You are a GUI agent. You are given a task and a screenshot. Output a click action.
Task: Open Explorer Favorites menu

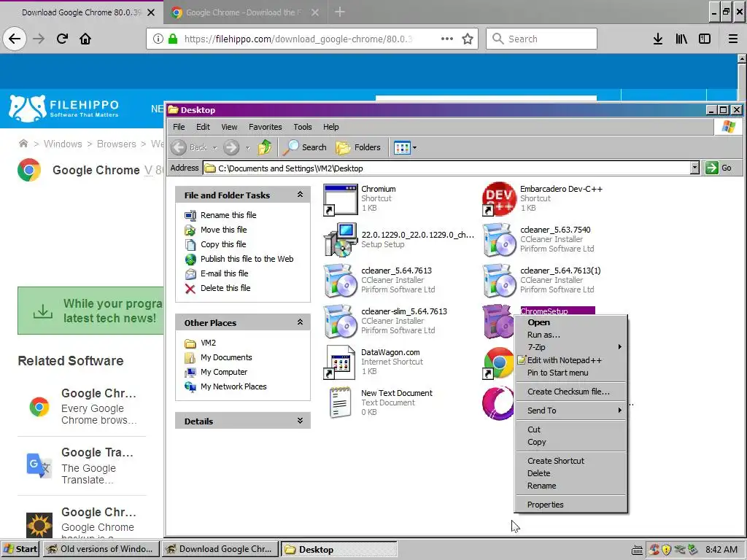(265, 127)
